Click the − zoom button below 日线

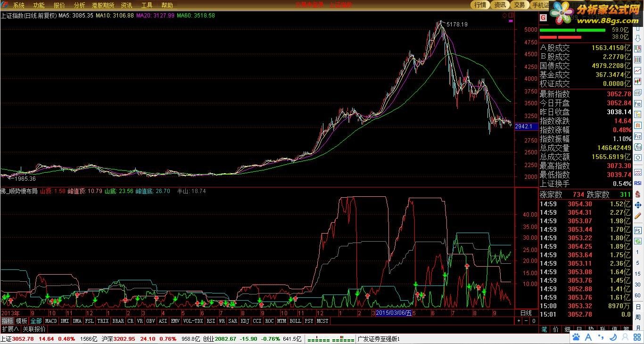click(526, 321)
